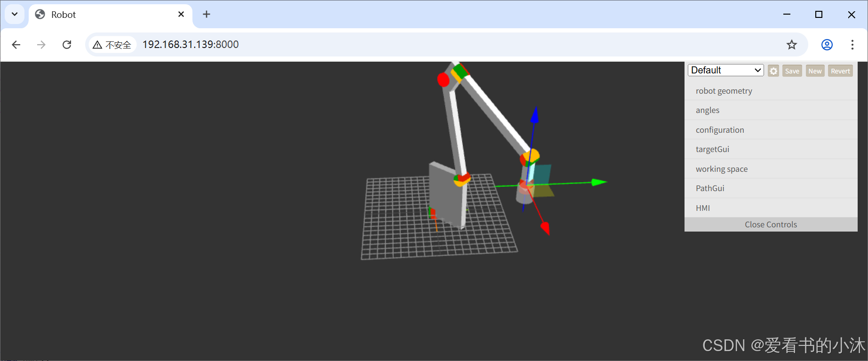Open the Default preset dropdown
The height and width of the screenshot is (361, 868).
point(725,70)
